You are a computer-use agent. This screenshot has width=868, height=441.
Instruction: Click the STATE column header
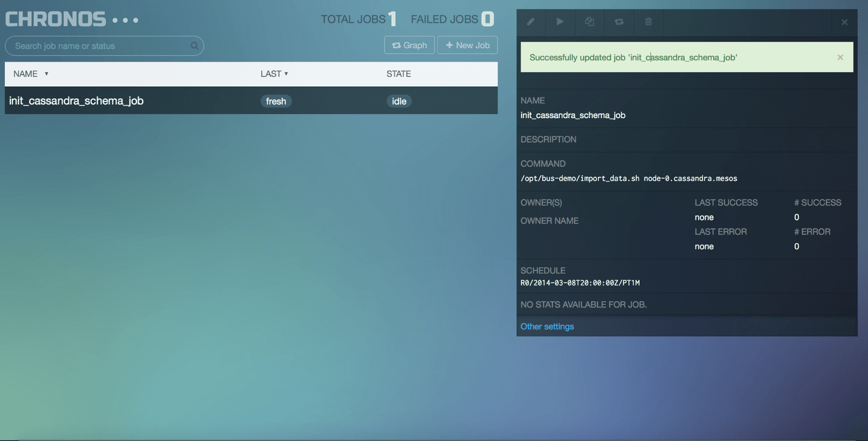pos(399,74)
